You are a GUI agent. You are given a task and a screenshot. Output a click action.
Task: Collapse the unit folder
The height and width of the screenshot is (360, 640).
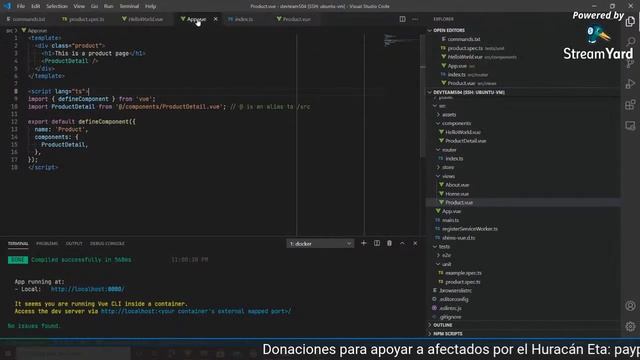click(447, 264)
